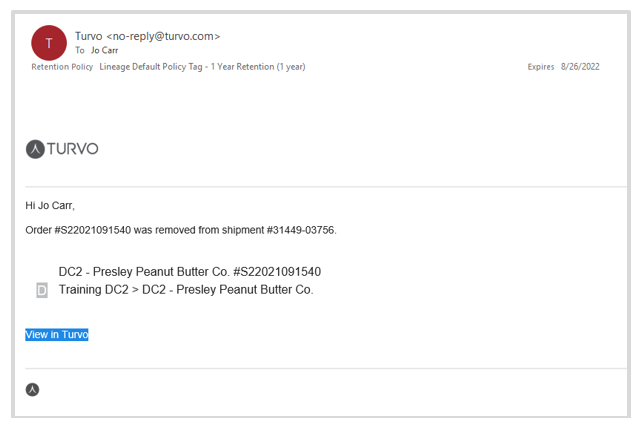This screenshot has width=642, height=429.
Task: Click the To field label
Action: pyautogui.click(x=80, y=50)
